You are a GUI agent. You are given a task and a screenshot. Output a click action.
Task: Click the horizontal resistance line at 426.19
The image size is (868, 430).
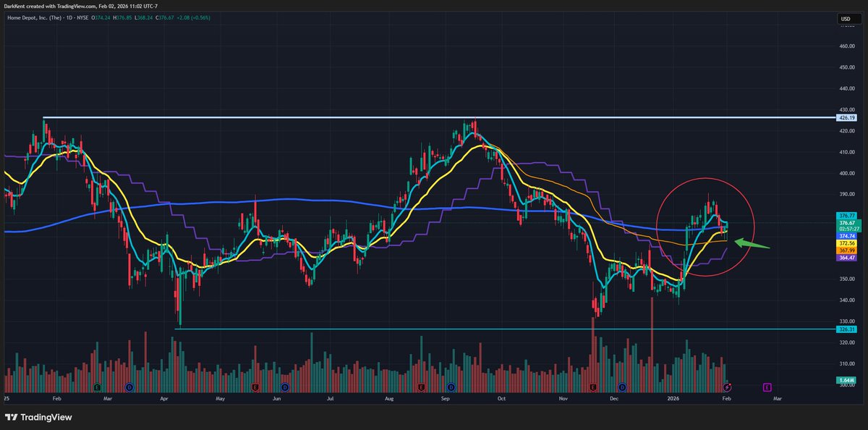click(439, 117)
